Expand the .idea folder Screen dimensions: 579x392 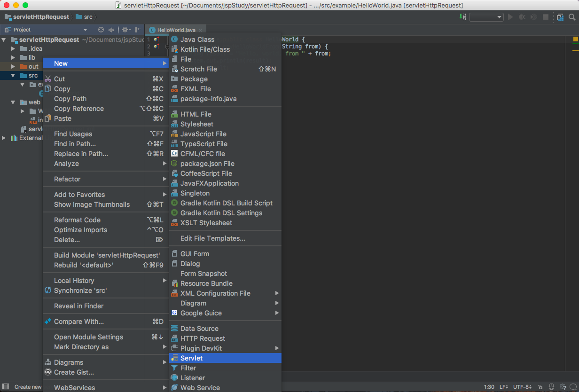[13, 49]
